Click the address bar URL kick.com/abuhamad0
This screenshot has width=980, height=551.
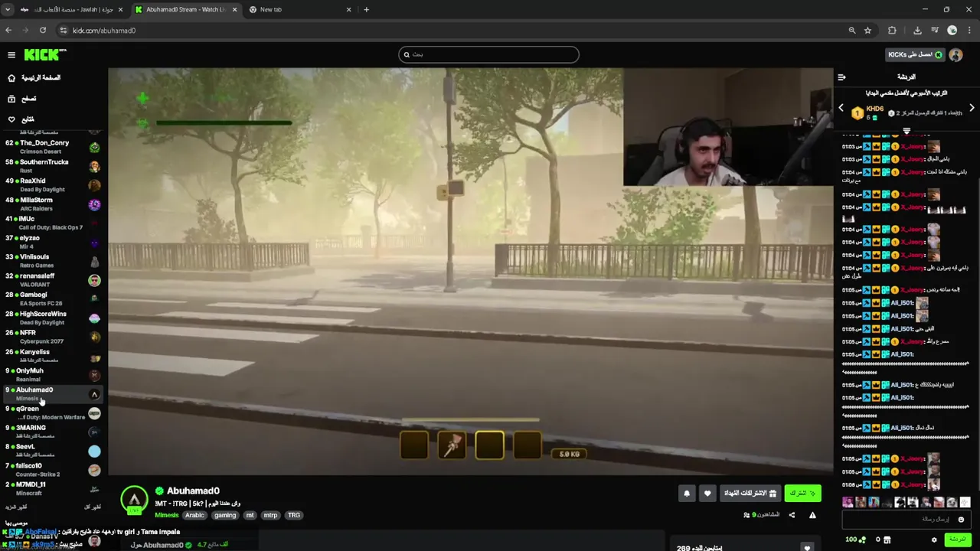[x=104, y=31]
